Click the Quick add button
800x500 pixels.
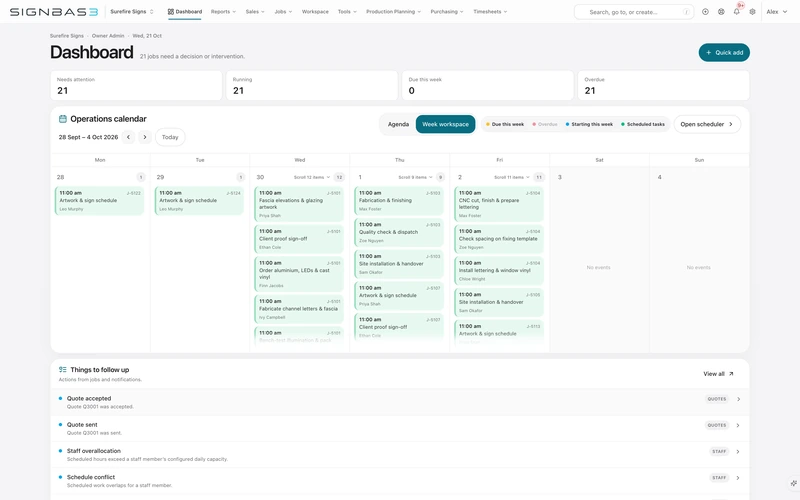tap(724, 53)
